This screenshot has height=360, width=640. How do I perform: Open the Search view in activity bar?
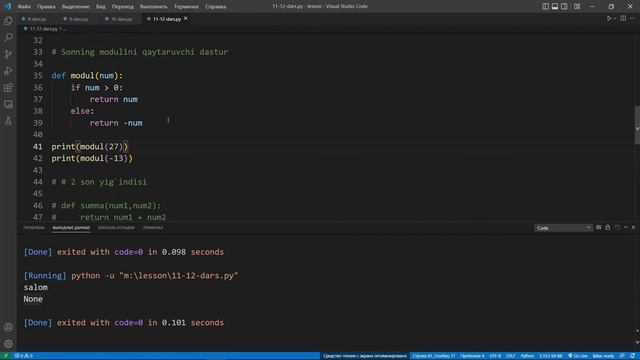point(8,38)
